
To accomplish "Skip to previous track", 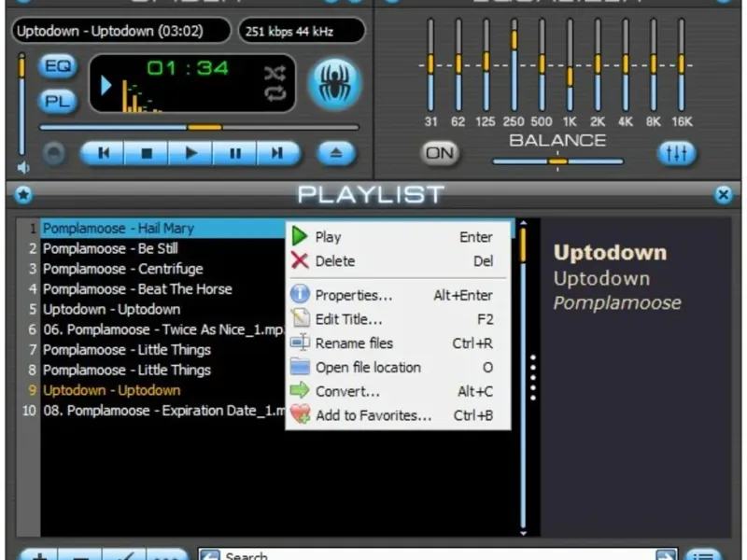I will [x=103, y=153].
